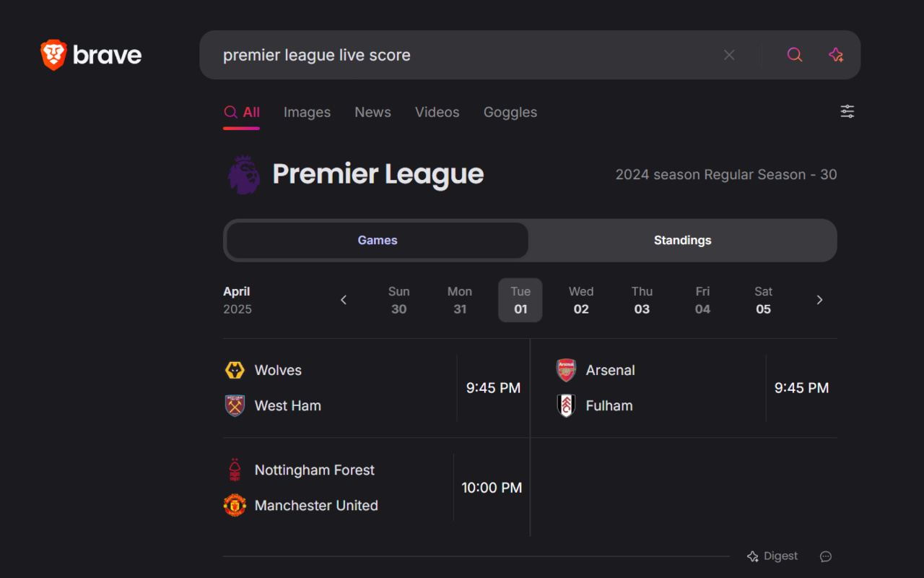This screenshot has width=924, height=578.
Task: Click the Manchester United crest
Action: point(235,505)
